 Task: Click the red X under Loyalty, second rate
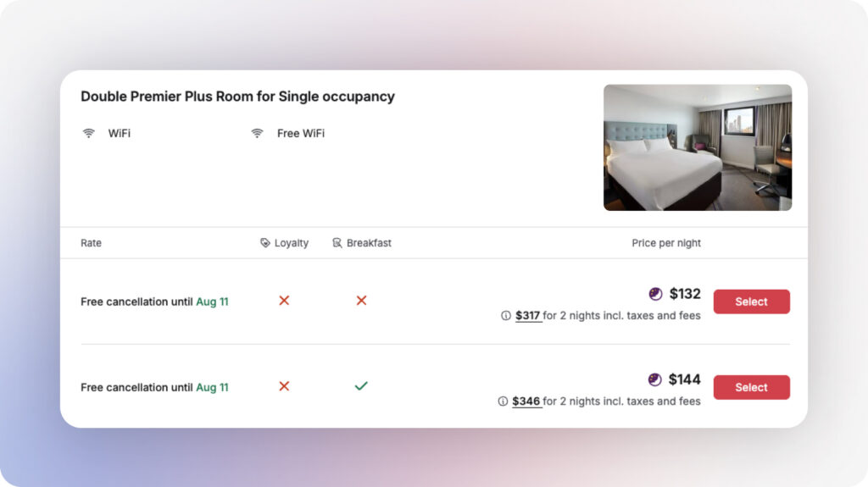tap(284, 386)
